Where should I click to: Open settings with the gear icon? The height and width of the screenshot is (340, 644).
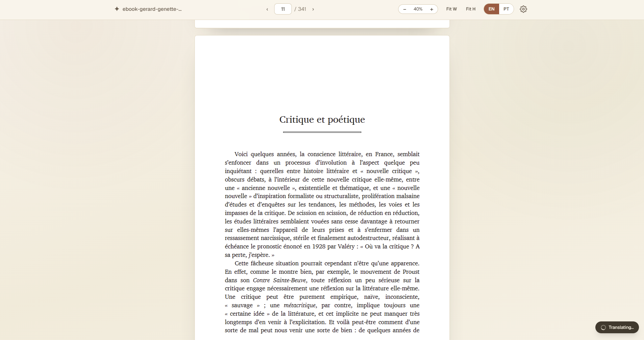(x=523, y=9)
